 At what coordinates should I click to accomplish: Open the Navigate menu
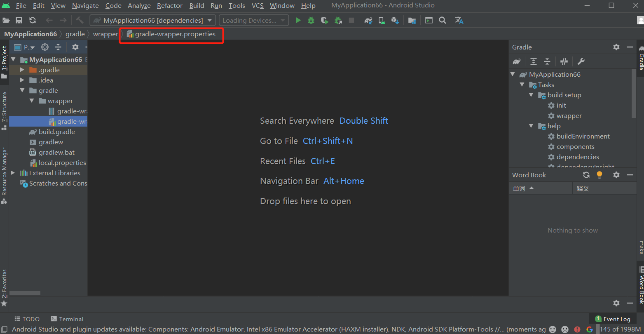[85, 5]
